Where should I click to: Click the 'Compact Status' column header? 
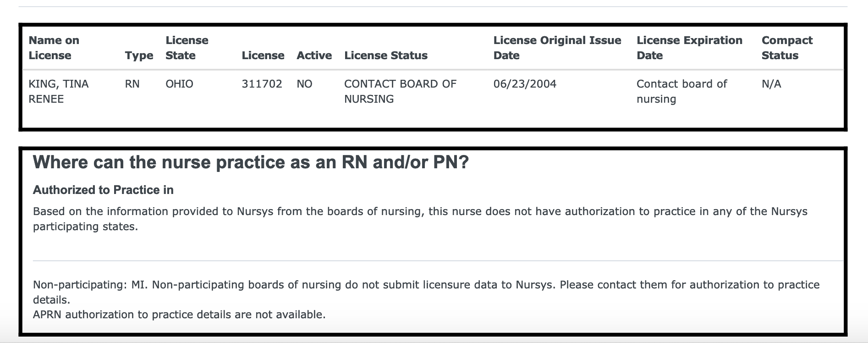coord(786,48)
